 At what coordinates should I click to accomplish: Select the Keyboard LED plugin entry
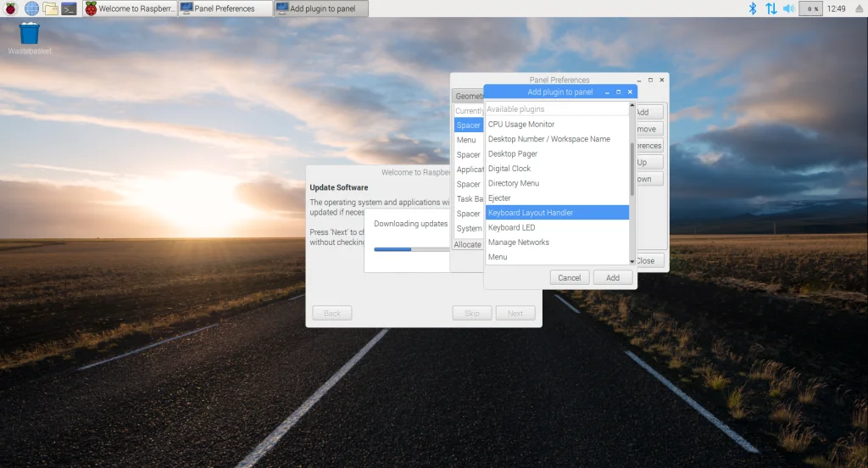point(511,227)
